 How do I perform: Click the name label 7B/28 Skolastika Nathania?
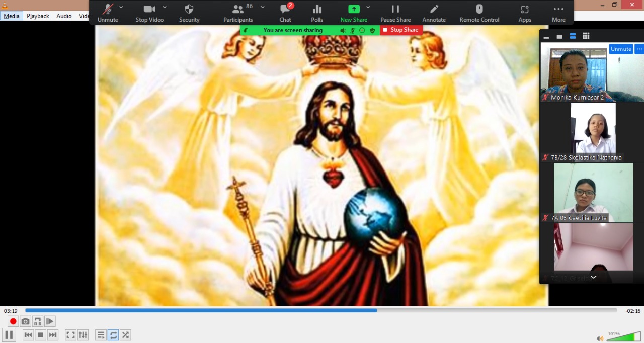586,157
